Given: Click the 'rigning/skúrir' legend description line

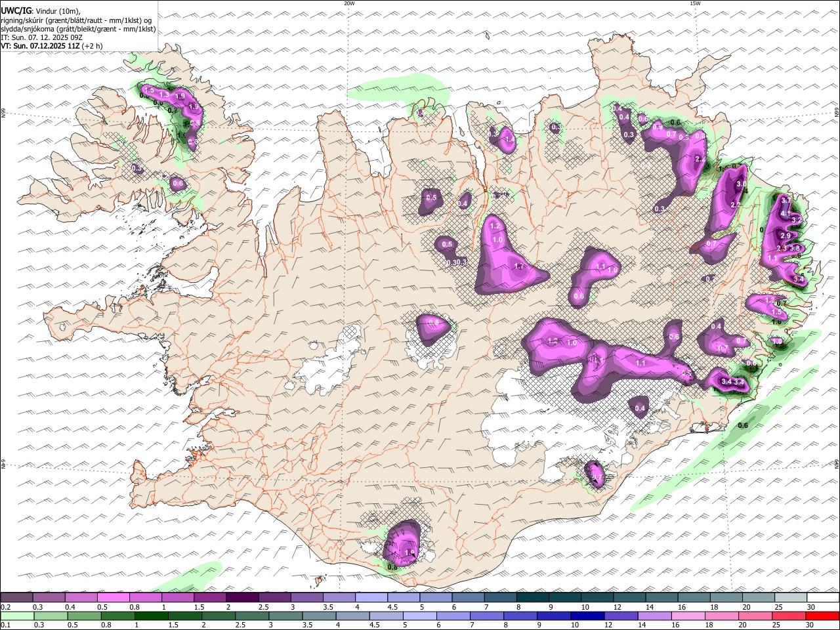Looking at the screenshot, I should pos(76,20).
